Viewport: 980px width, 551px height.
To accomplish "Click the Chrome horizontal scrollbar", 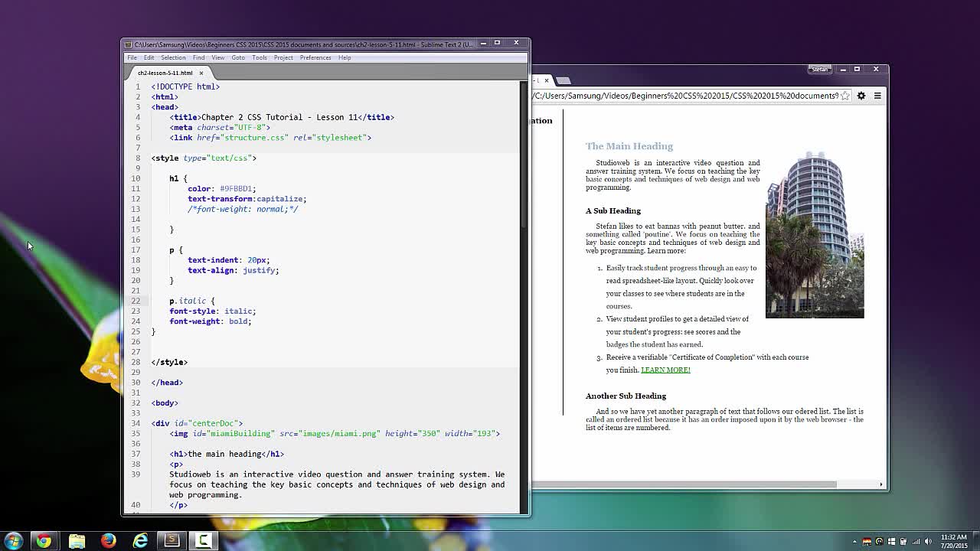I will pos(684,484).
